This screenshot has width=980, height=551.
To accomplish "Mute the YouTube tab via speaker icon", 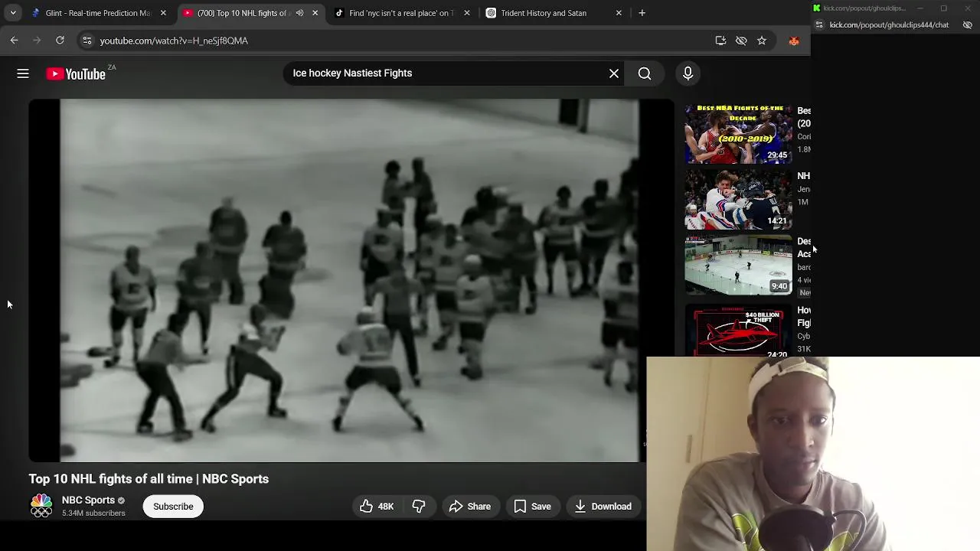I will 299,13.
